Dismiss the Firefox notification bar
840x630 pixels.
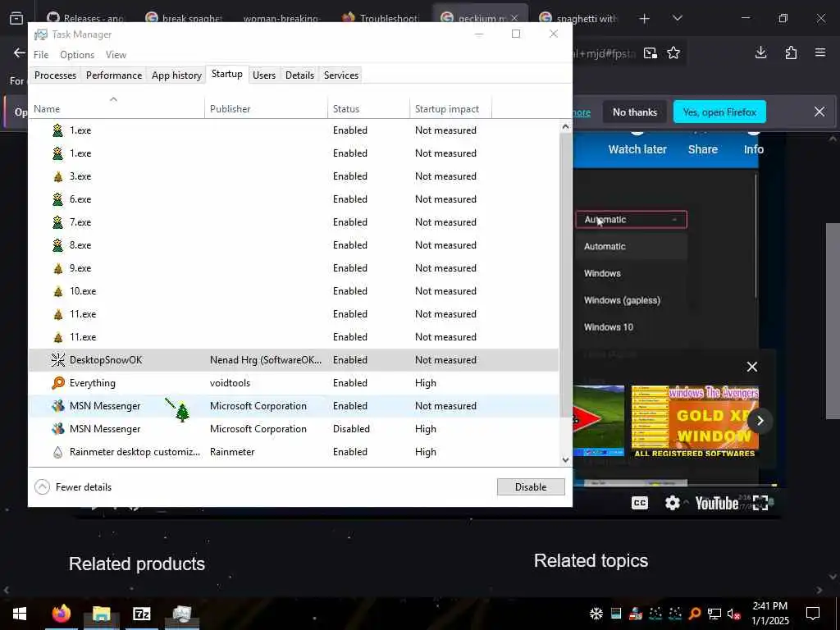pyautogui.click(x=819, y=112)
